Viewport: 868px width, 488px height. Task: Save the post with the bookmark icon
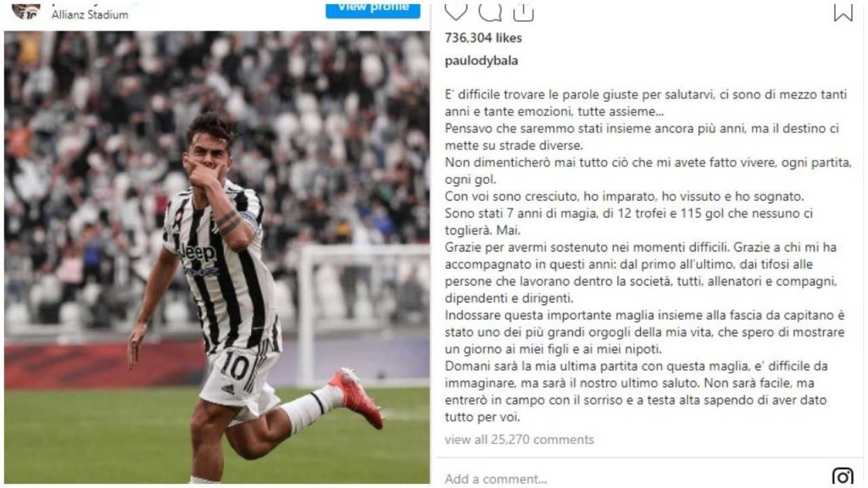(843, 11)
